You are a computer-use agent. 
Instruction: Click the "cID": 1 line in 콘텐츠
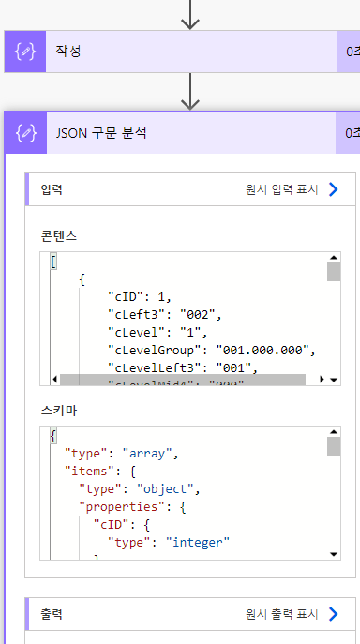coord(140,296)
